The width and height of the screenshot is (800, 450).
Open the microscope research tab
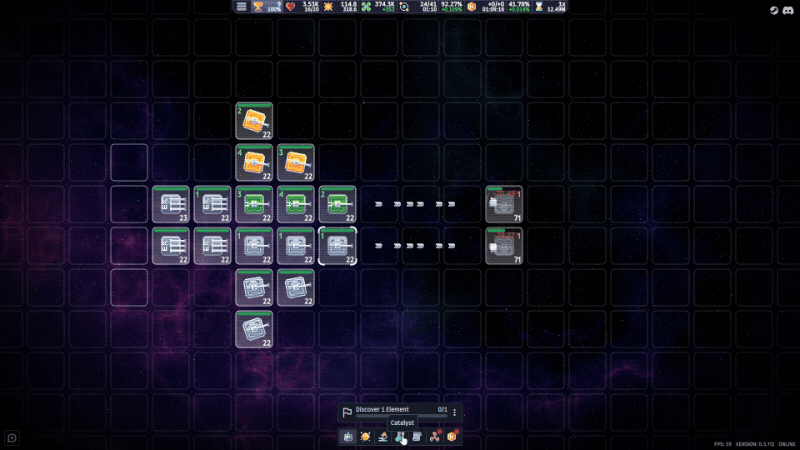click(x=383, y=437)
